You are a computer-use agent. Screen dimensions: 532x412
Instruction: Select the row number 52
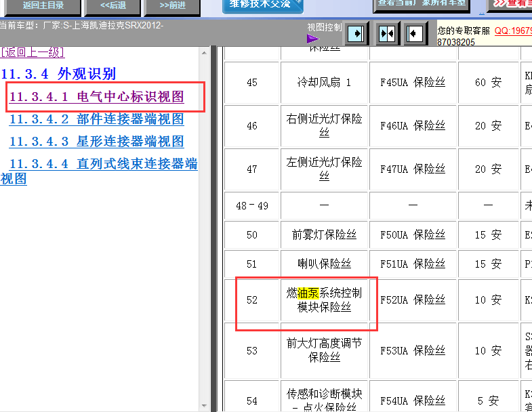tap(251, 300)
